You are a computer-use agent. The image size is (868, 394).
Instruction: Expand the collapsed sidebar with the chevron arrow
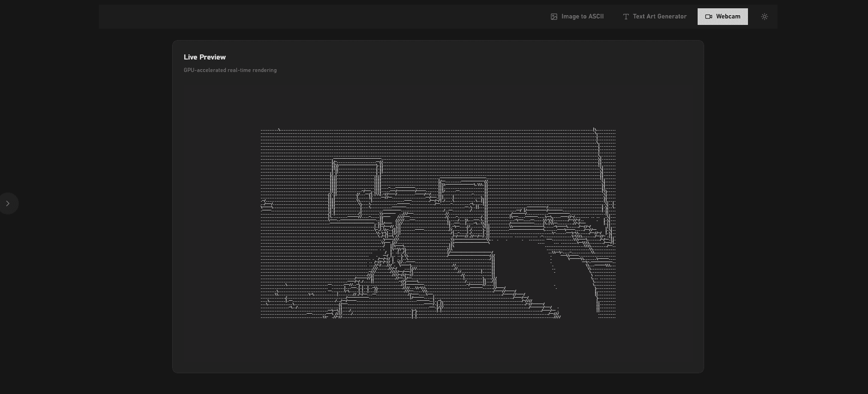pos(8,203)
